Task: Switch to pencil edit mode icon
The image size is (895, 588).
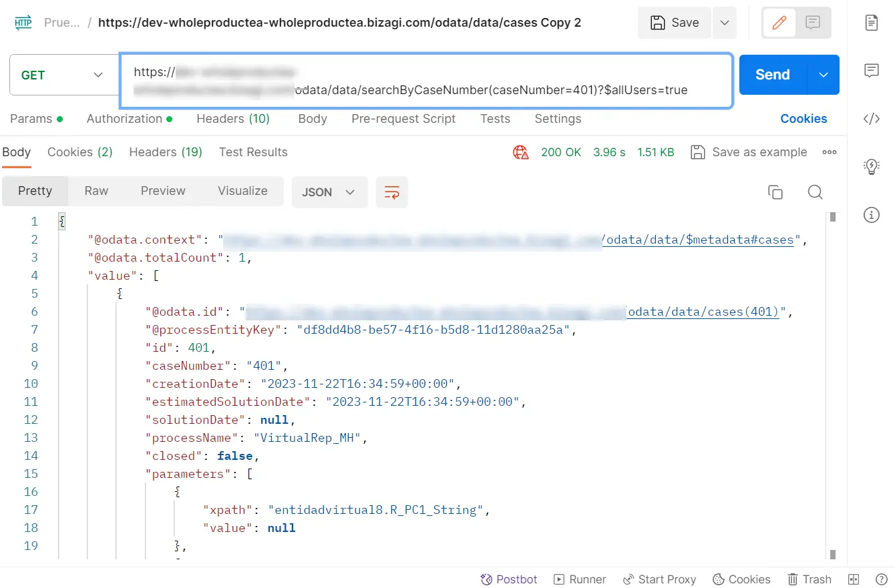Action: (779, 23)
